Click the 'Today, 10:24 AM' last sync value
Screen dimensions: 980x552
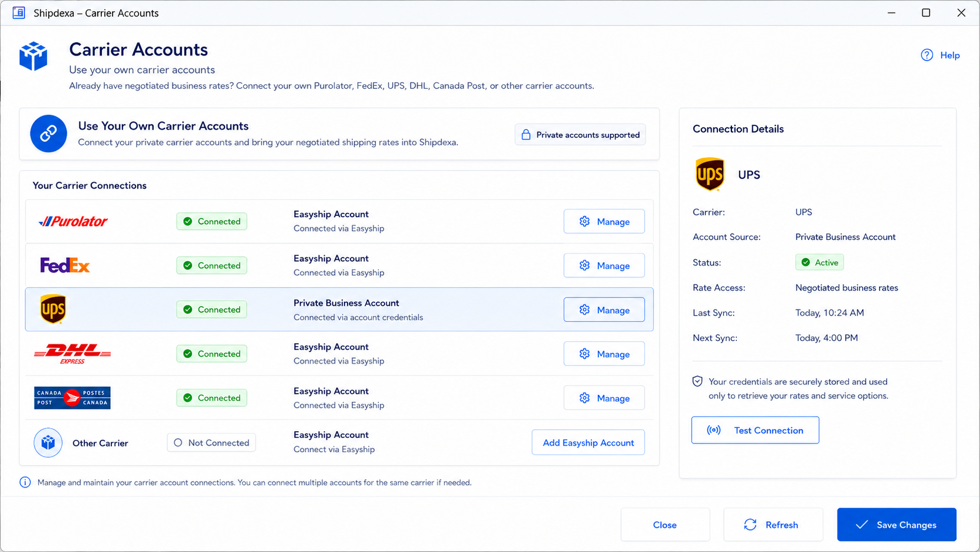829,313
